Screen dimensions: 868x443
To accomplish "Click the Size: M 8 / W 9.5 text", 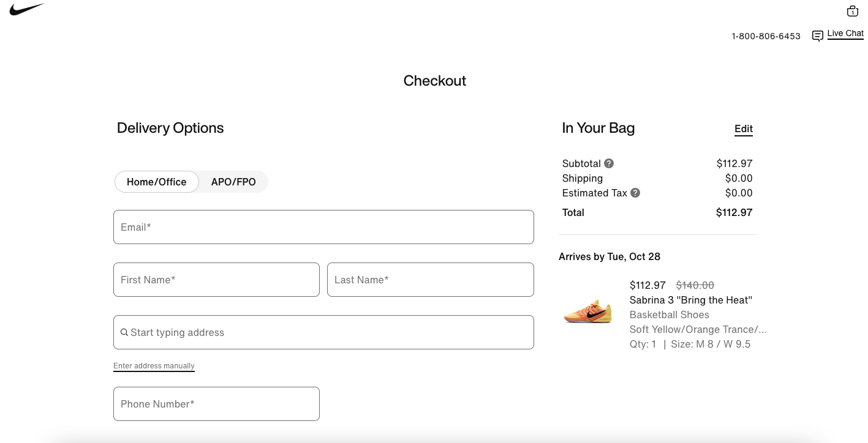I will 711,344.
